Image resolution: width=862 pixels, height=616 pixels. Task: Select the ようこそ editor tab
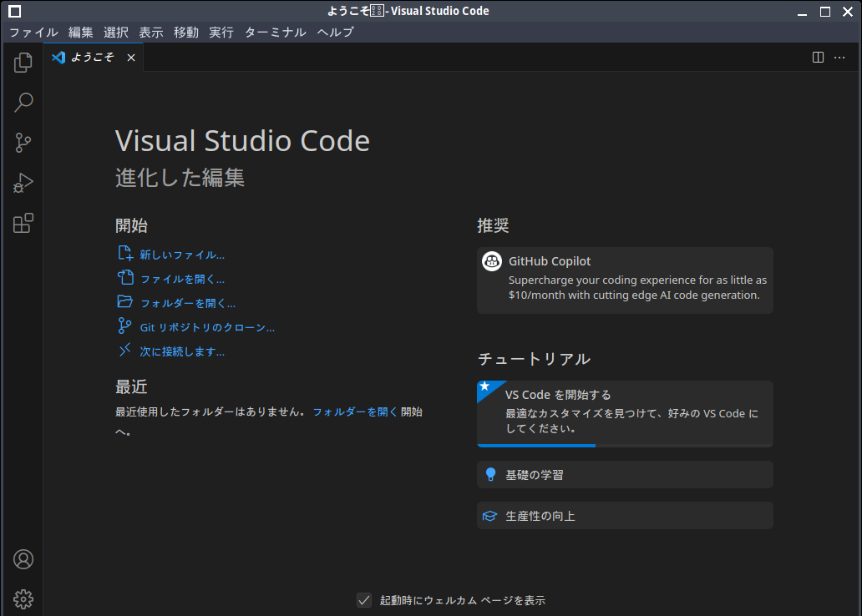(x=94, y=57)
